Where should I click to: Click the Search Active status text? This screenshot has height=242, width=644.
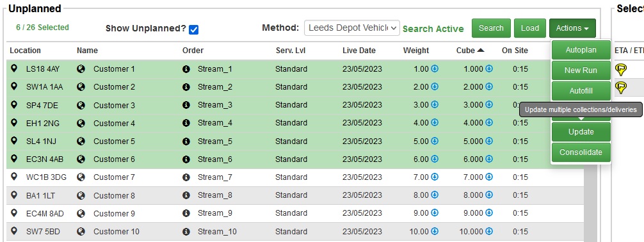tap(433, 29)
